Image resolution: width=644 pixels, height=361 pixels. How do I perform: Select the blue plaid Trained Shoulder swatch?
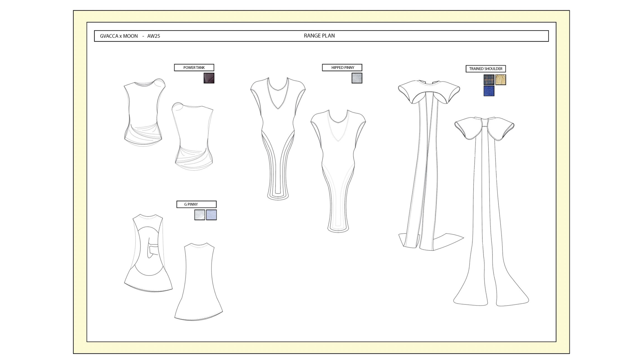click(x=489, y=80)
